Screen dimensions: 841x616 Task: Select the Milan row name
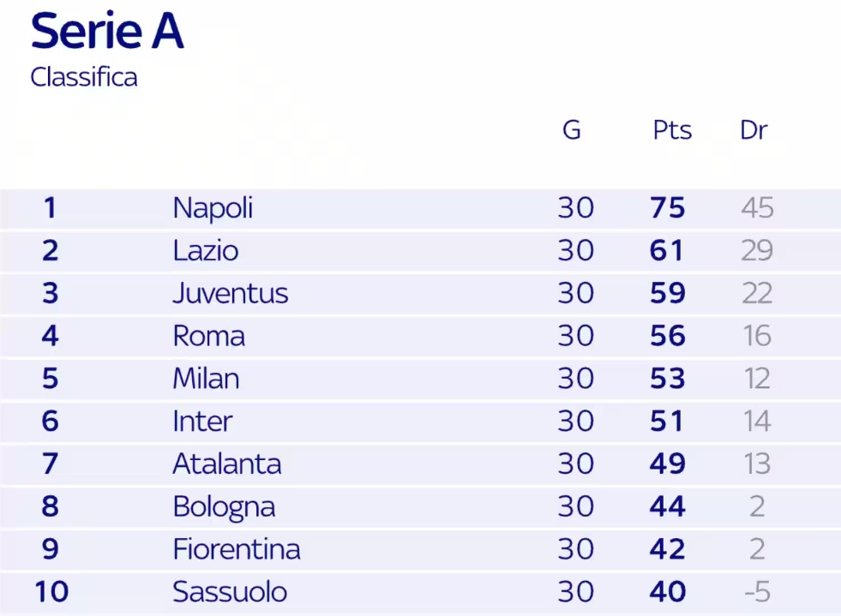pos(206,379)
